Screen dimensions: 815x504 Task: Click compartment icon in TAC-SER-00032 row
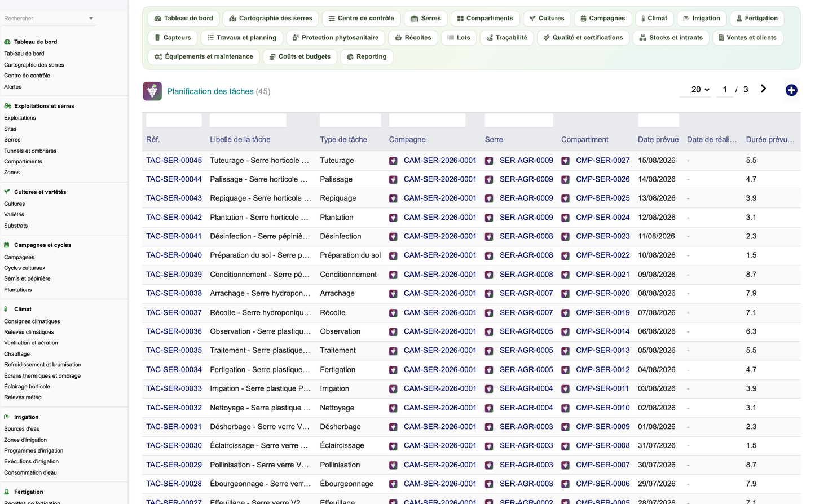[565, 408]
